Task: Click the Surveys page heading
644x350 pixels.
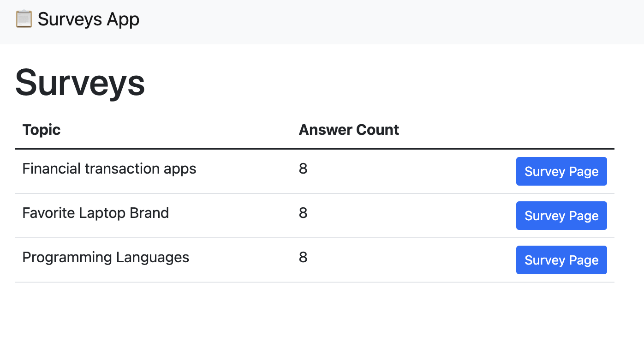Action: click(79, 84)
